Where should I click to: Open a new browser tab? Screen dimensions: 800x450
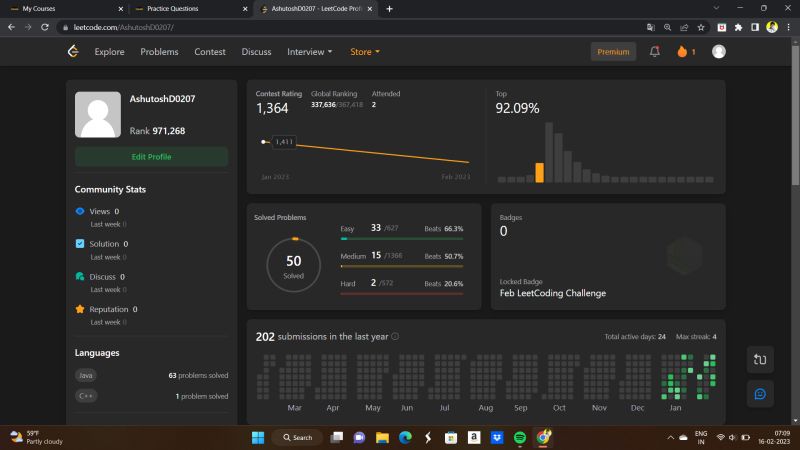389,9
